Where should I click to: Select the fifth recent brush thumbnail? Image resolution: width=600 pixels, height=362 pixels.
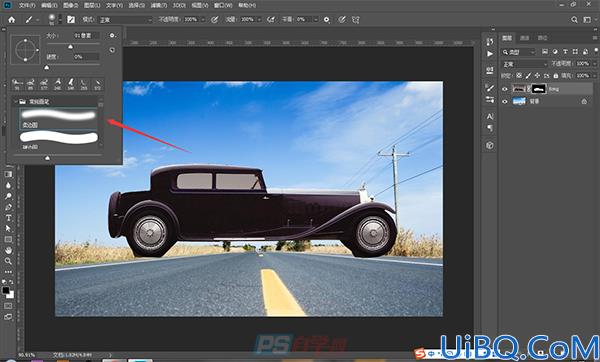(x=71, y=84)
